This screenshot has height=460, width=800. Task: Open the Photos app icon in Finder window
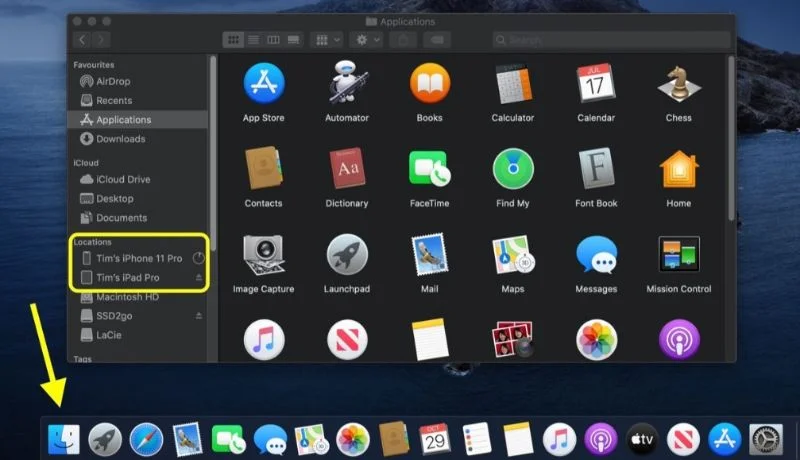[596, 340]
